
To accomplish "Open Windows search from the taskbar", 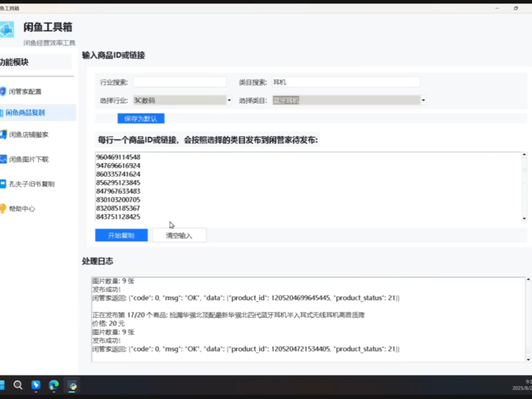I will coord(18,385).
